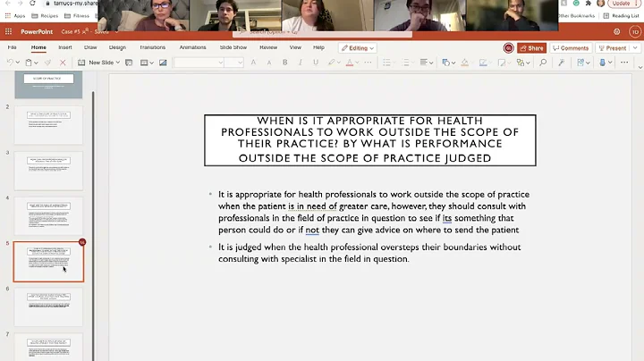Image resolution: width=644 pixels, height=361 pixels.
Task: Expand the paste options arrow
Action: click(x=36, y=63)
